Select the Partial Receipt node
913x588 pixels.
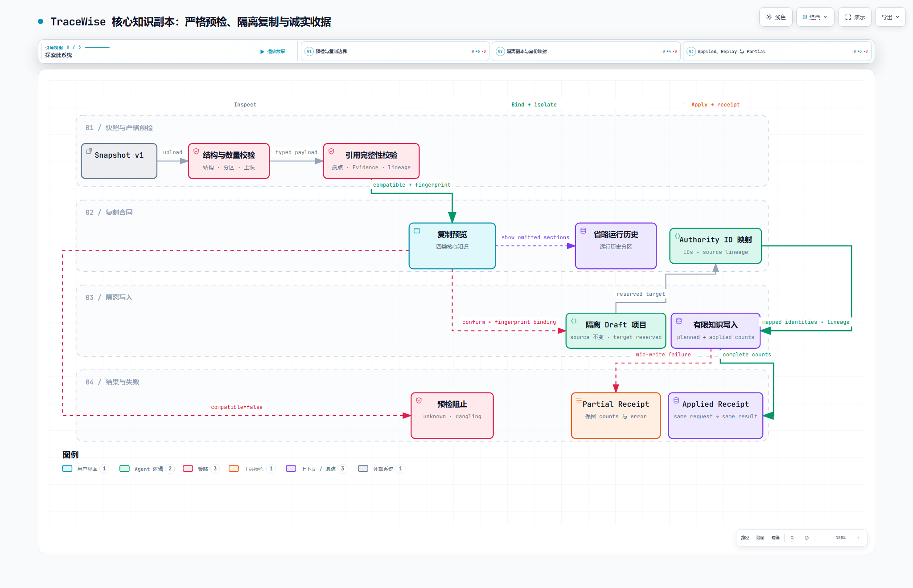[616, 416]
